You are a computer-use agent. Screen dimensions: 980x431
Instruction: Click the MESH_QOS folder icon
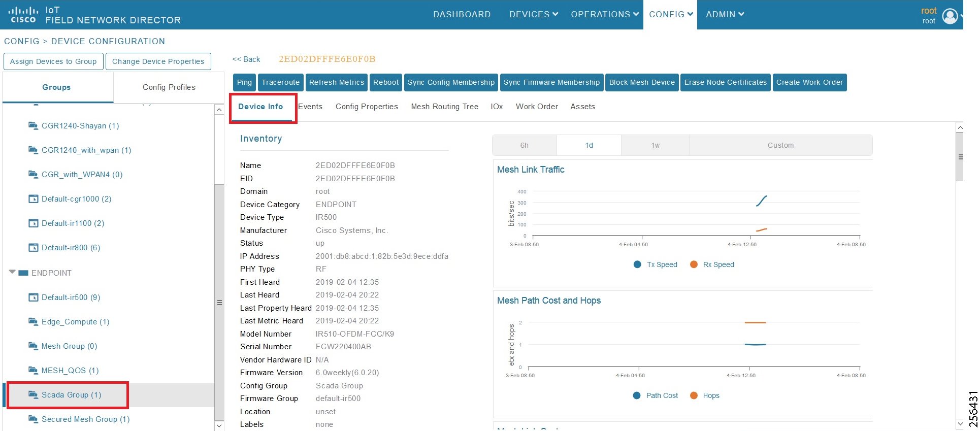[x=34, y=370]
